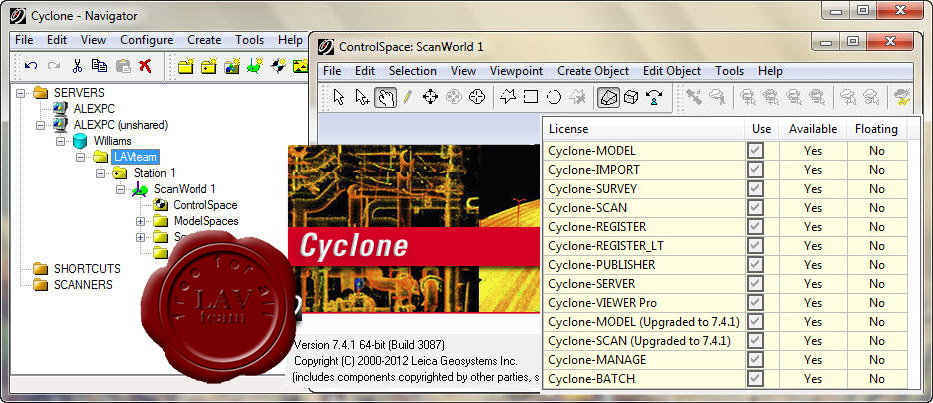Select the Cyclone-REGISTER license row
Image resolution: width=933 pixels, height=403 pixels.
726,227
